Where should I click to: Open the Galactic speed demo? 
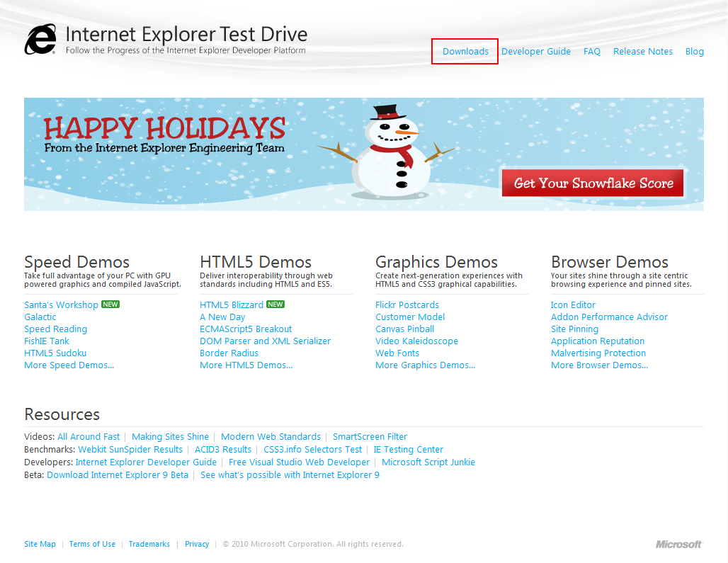tap(40, 317)
